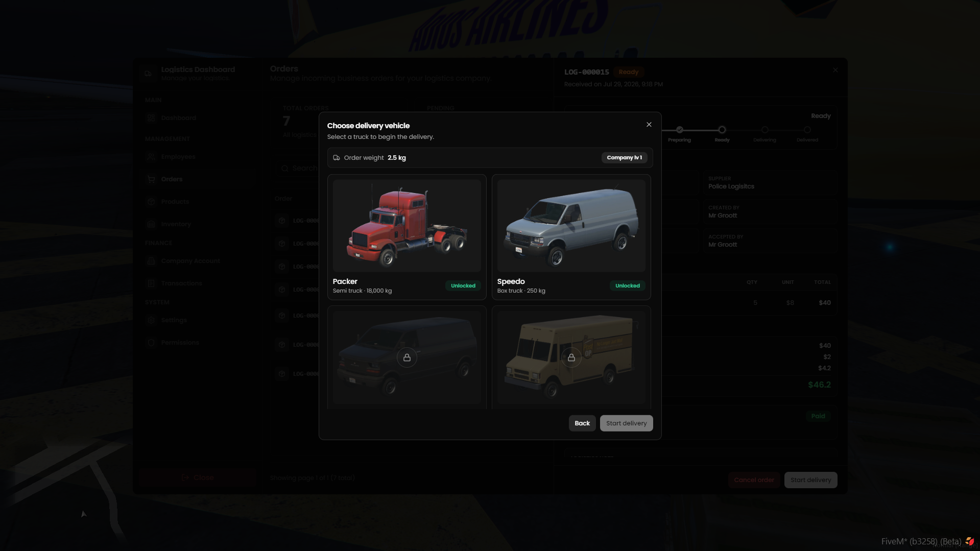Open Employees in the sidebar
The image size is (980, 551).
coord(198,157)
